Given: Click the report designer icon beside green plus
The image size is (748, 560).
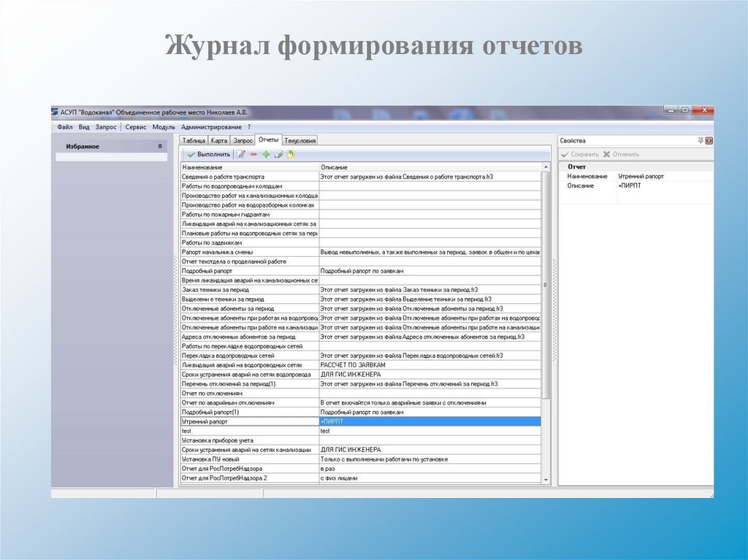Looking at the screenshot, I should pyautogui.click(x=278, y=154).
